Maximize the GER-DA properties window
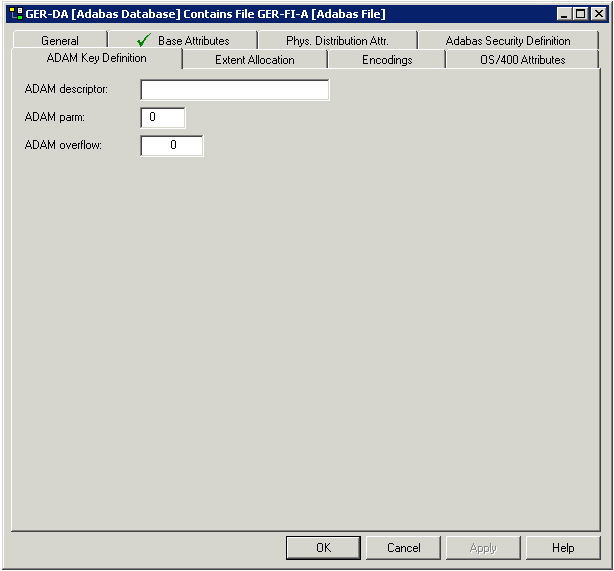 pyautogui.click(x=580, y=14)
